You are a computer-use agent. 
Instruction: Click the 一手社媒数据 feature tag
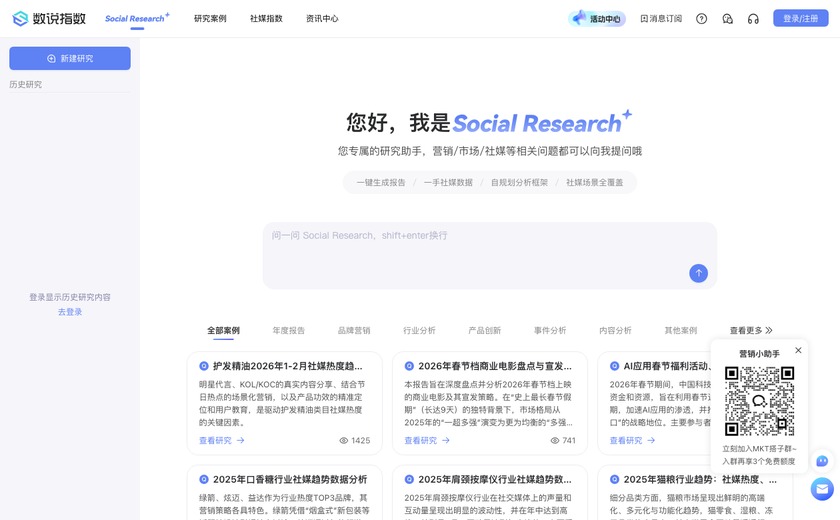448,183
